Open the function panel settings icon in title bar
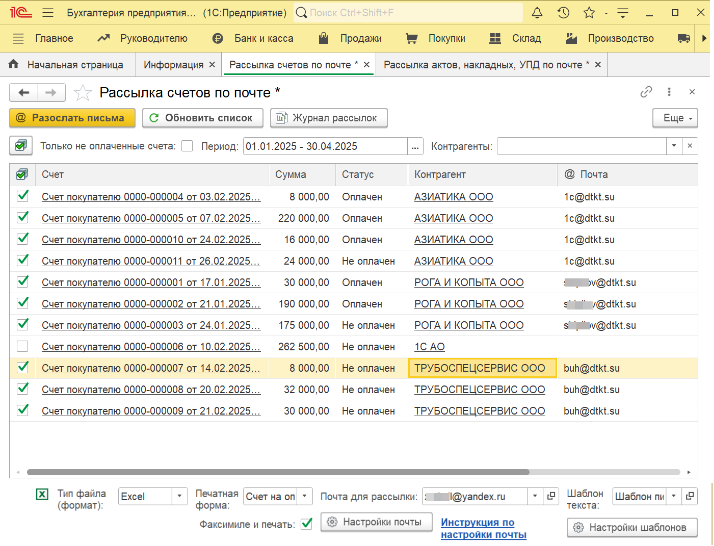 (622, 13)
